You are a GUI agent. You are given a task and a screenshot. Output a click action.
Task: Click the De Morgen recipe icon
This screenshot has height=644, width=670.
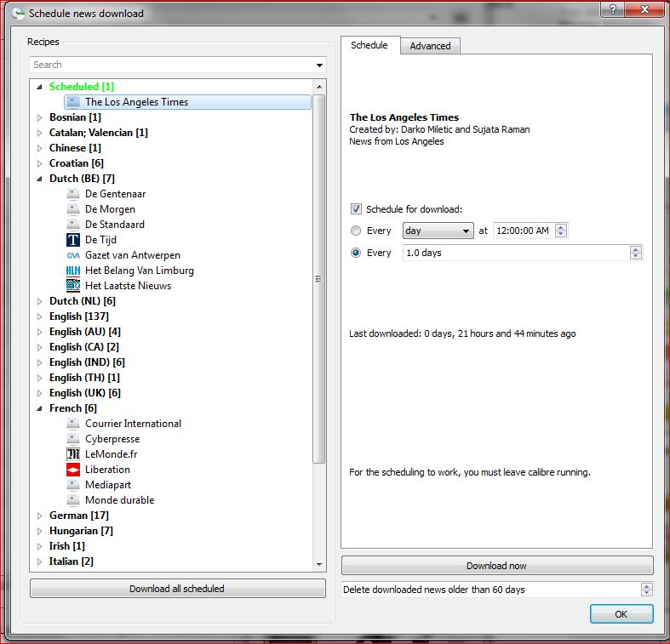pos(73,209)
